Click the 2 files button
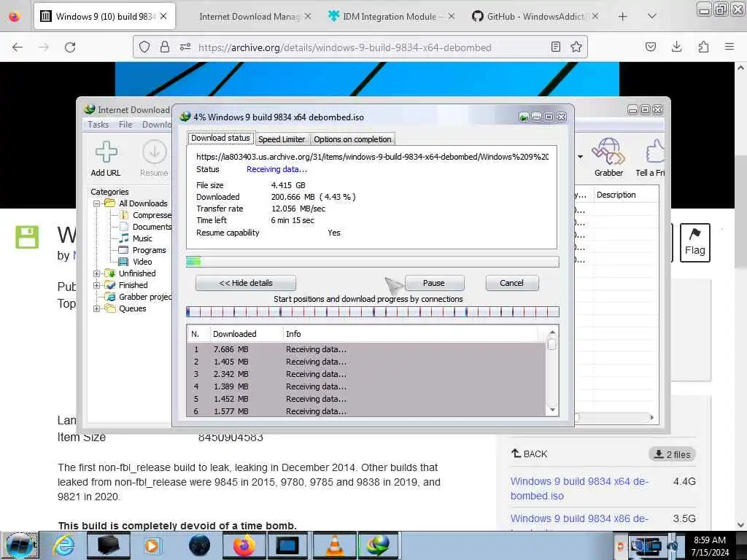Image resolution: width=747 pixels, height=560 pixels. [x=672, y=454]
